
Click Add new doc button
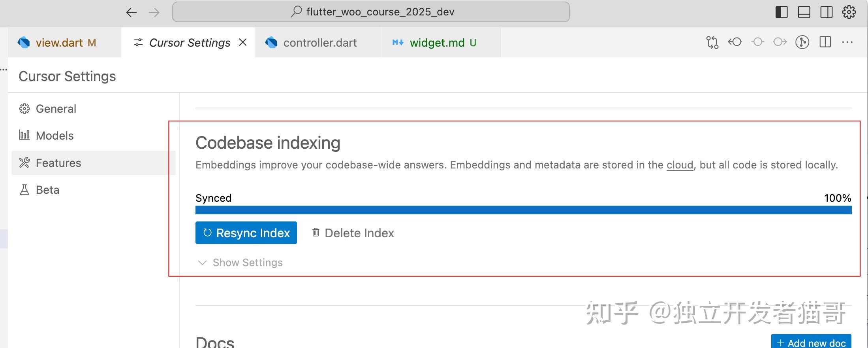click(x=811, y=342)
